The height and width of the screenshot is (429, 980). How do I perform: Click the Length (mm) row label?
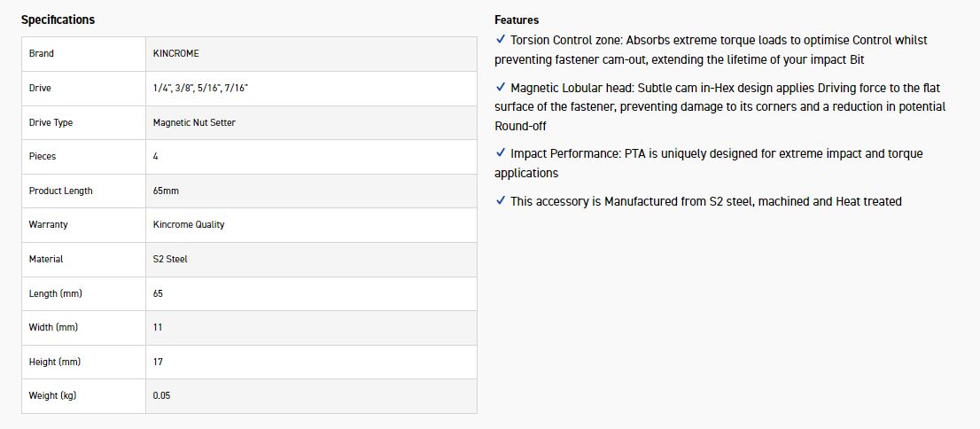[56, 293]
